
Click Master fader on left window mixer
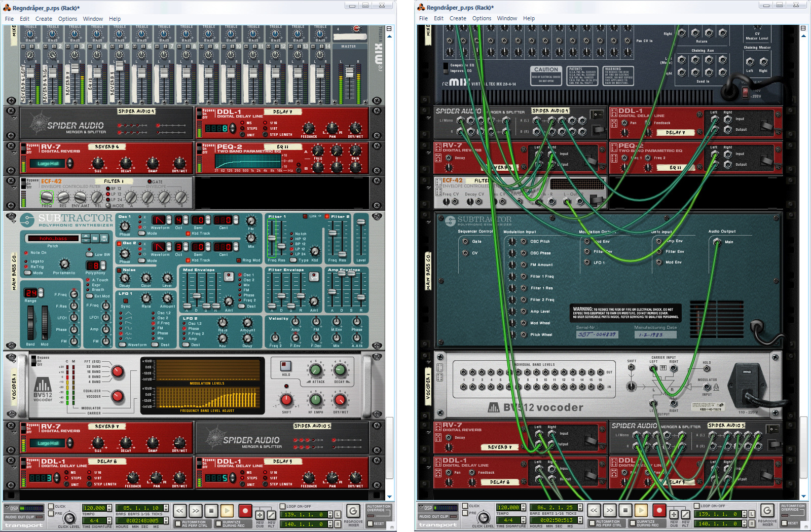(349, 73)
